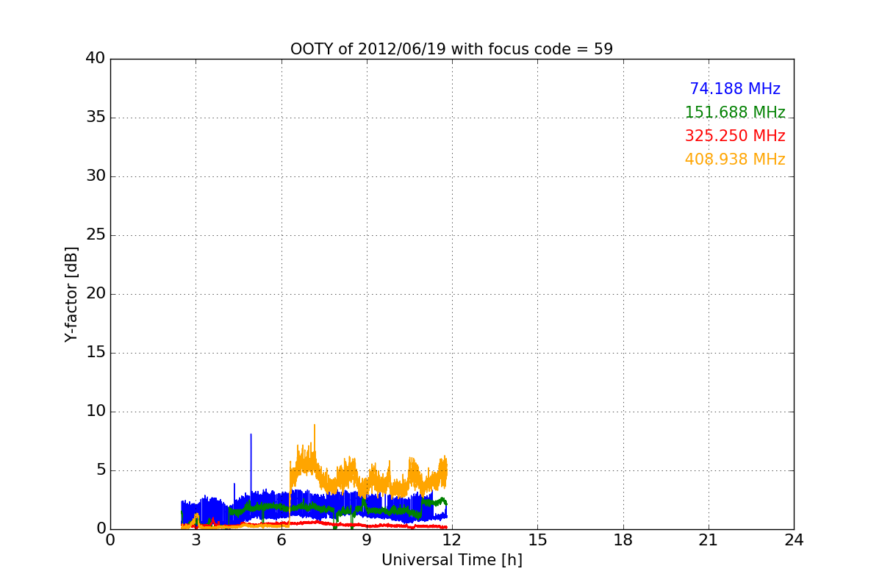Click the x-axis tick label 3
This screenshot has width=882, height=588.
(196, 539)
